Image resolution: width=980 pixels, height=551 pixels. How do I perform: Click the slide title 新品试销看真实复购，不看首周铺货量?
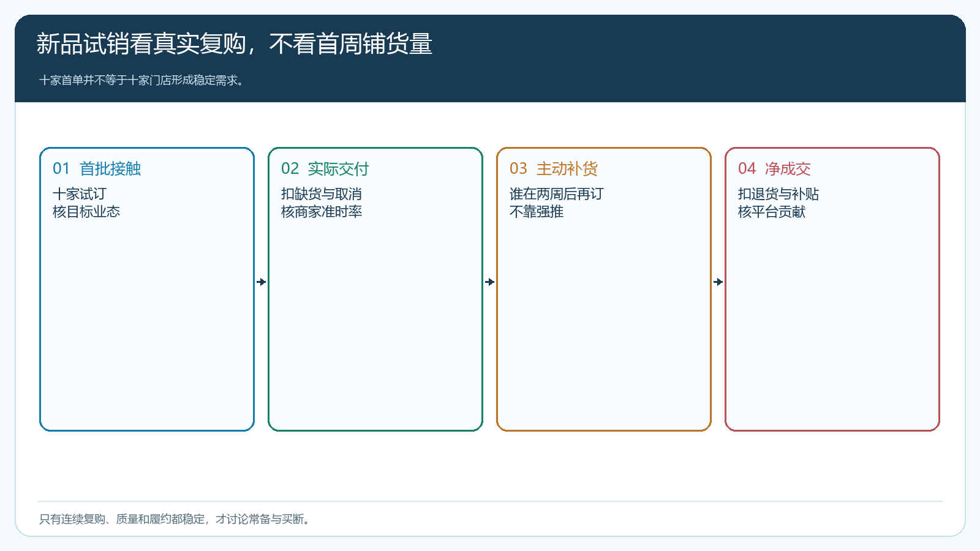click(x=235, y=44)
